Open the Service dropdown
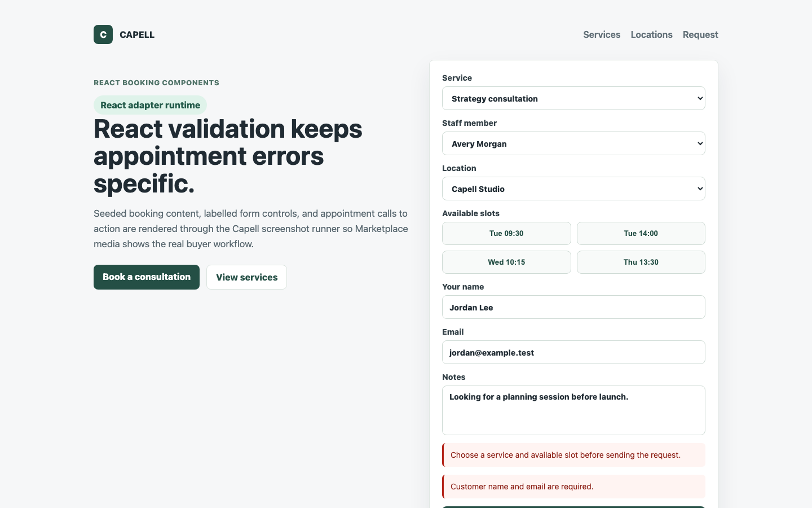Screen dimensions: 812x508 (x=573, y=98)
